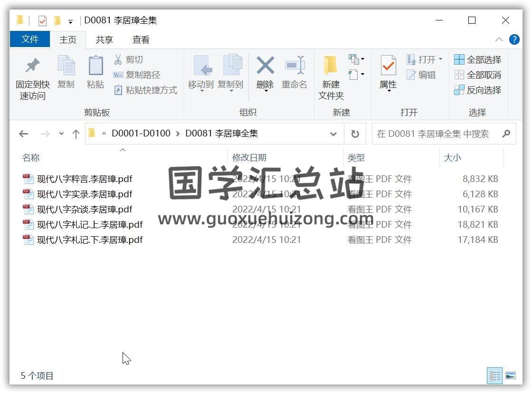The width and height of the screenshot is (532, 394).
Task: Expand the Open (打开) dropdown arrow
Action: [440, 59]
